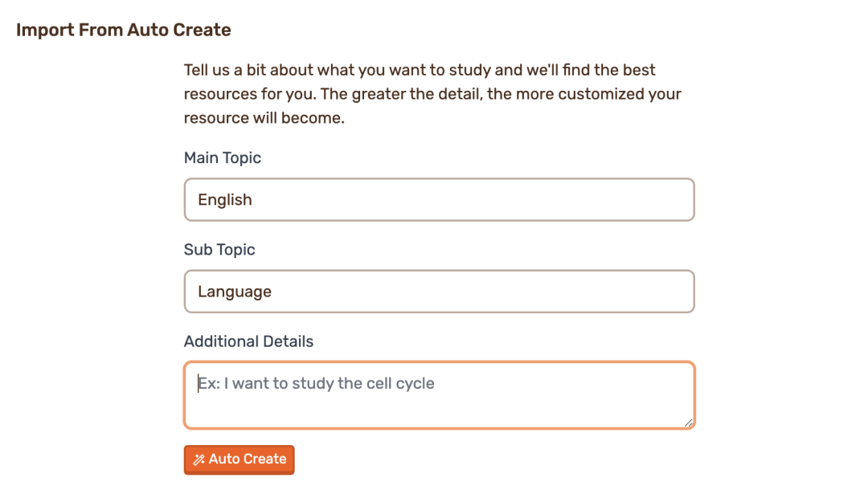Click the "Tell us a bit" description paragraph
Image resolution: width=868 pixels, height=490 pixels.
coord(432,94)
